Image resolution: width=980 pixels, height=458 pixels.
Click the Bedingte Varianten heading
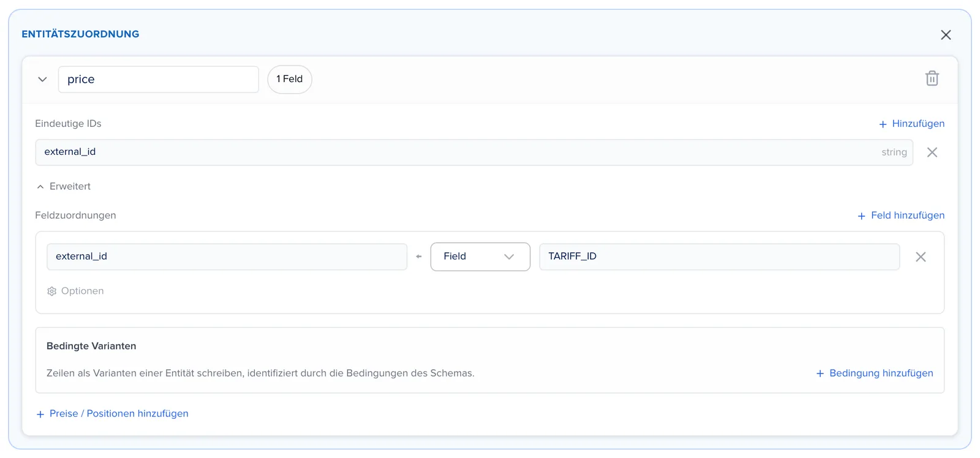[91, 347]
